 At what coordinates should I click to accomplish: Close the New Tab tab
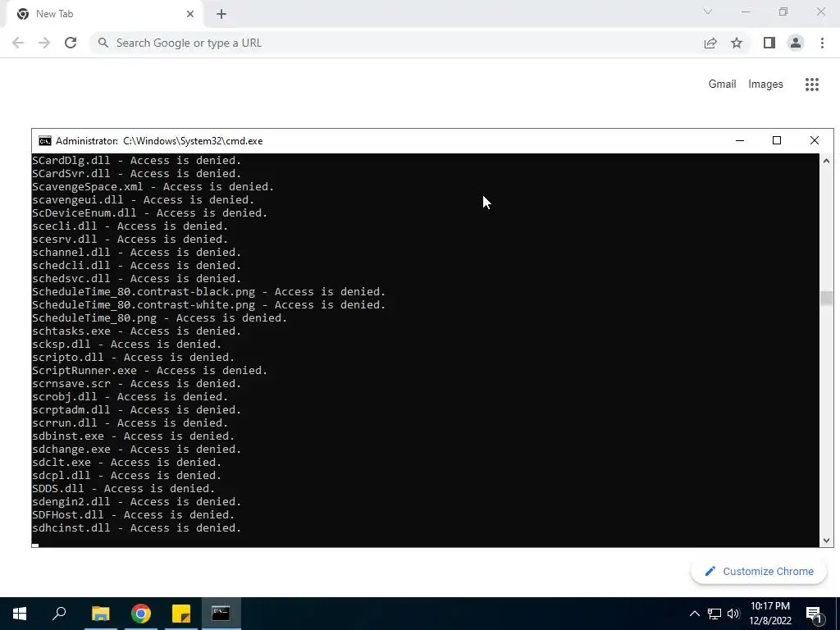(x=190, y=14)
